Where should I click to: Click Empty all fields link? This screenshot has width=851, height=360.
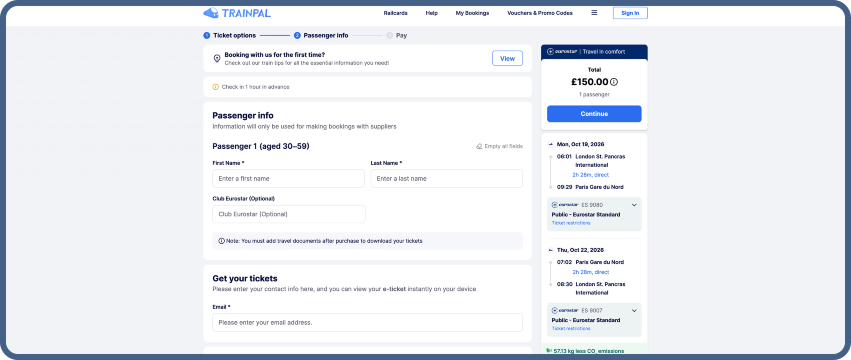[504, 146]
